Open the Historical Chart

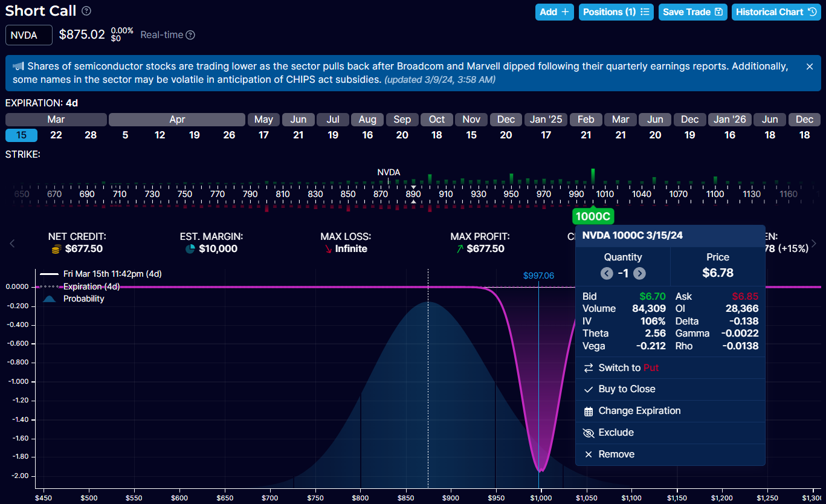776,12
